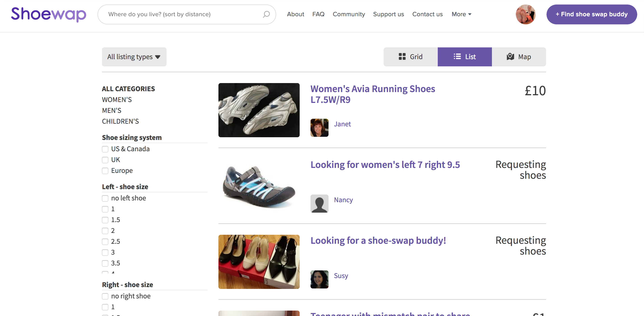Click Find shoe swap buddy button
The height and width of the screenshot is (316, 644).
591,14
